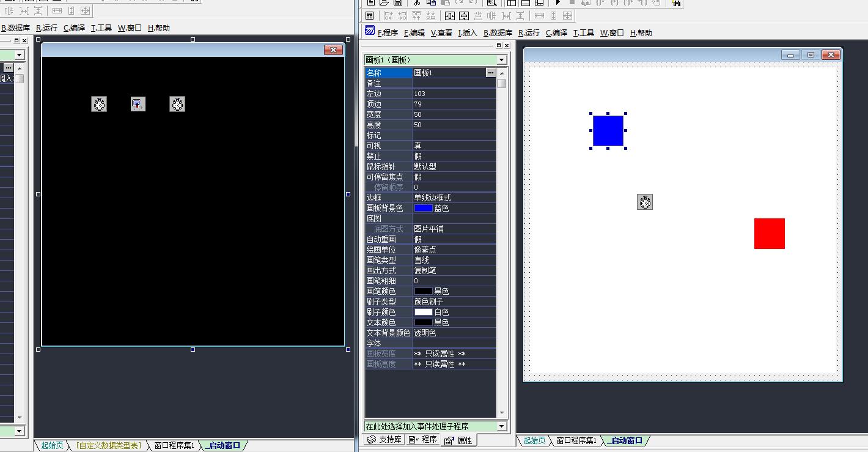
Task: Open the 画笔类型 property value 直线
Action: pos(454,260)
